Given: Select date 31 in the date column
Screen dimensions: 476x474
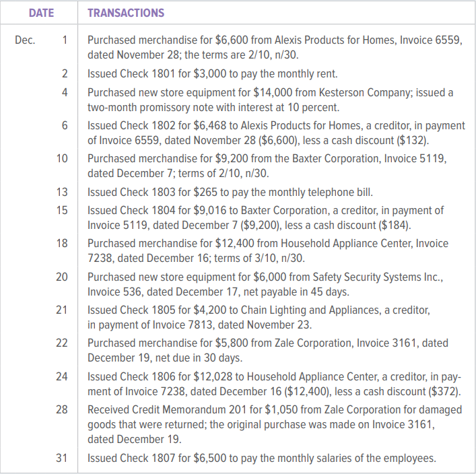Looking at the screenshot, I should point(62,458).
